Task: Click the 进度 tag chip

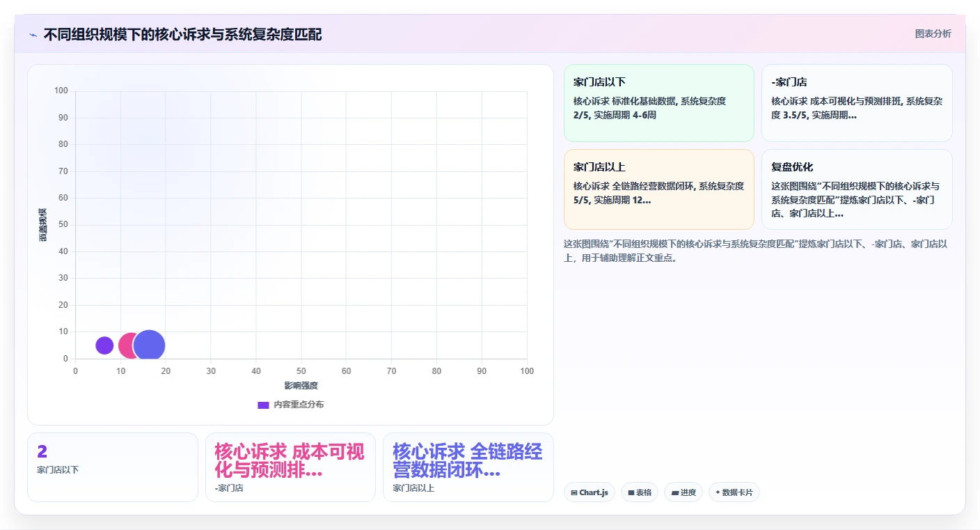Action: tap(683, 492)
